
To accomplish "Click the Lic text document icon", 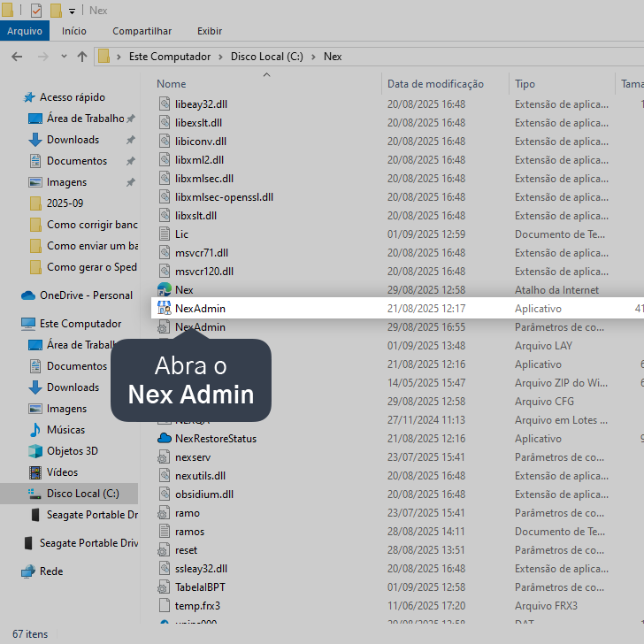I will tap(165, 234).
